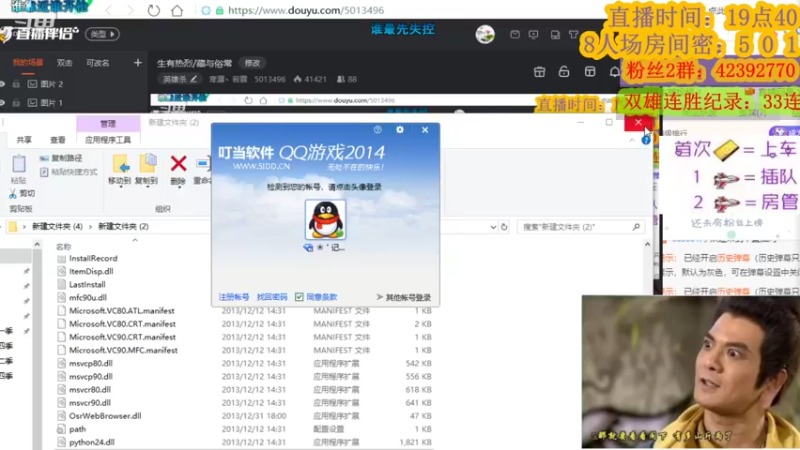Click 新建文件夹 (2) in the address breadcrumb
The width and height of the screenshot is (800, 450).
(x=123, y=227)
